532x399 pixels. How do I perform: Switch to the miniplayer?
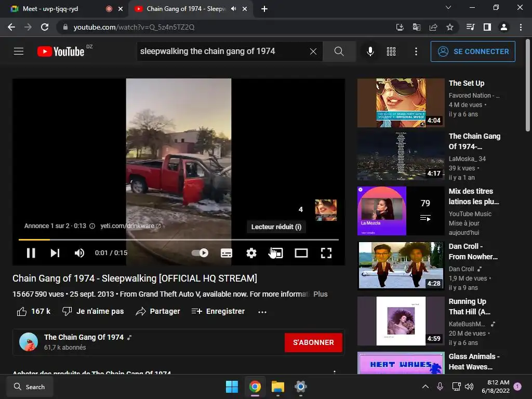276,253
